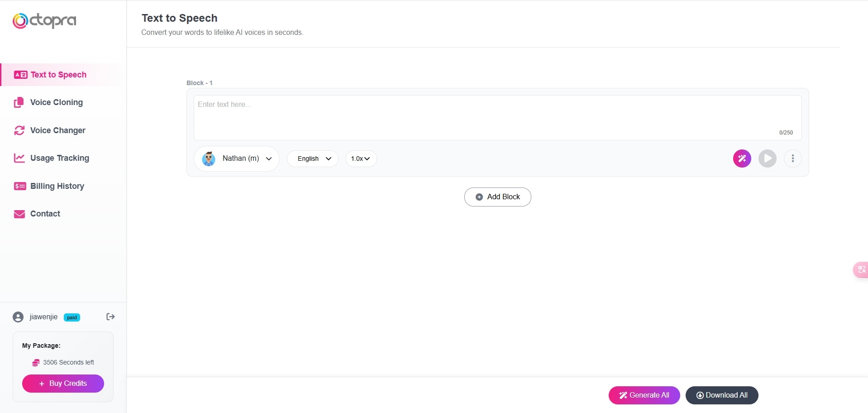
Task: Open Usage Tracking page
Action: (x=59, y=158)
